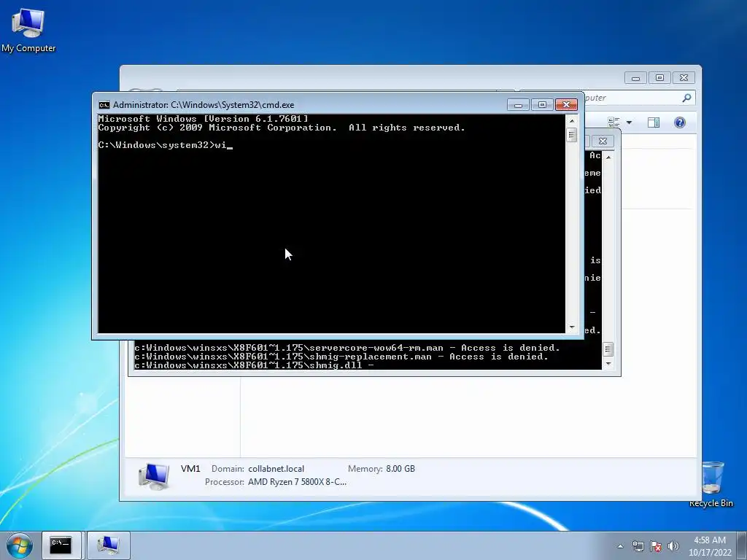Click VM1 computer icon in details pane
This screenshot has width=747, height=560.
(154, 476)
